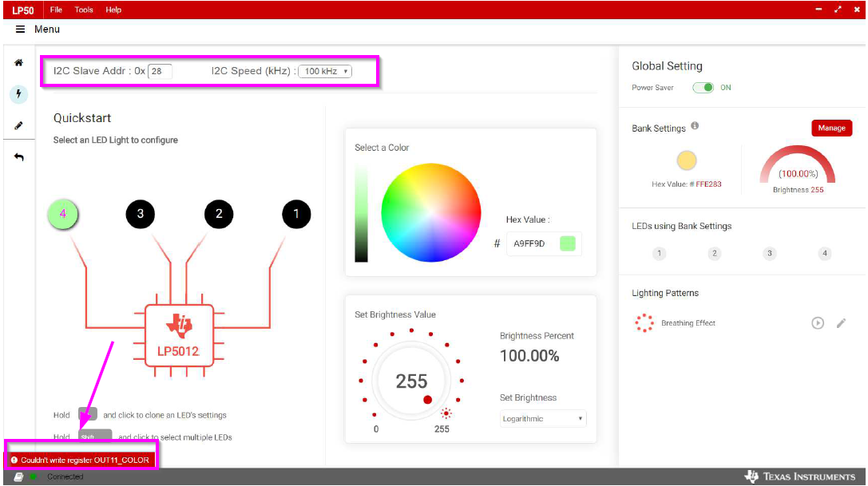This screenshot has height=486, width=868.
Task: Select LED 4 circle
Action: (62, 214)
